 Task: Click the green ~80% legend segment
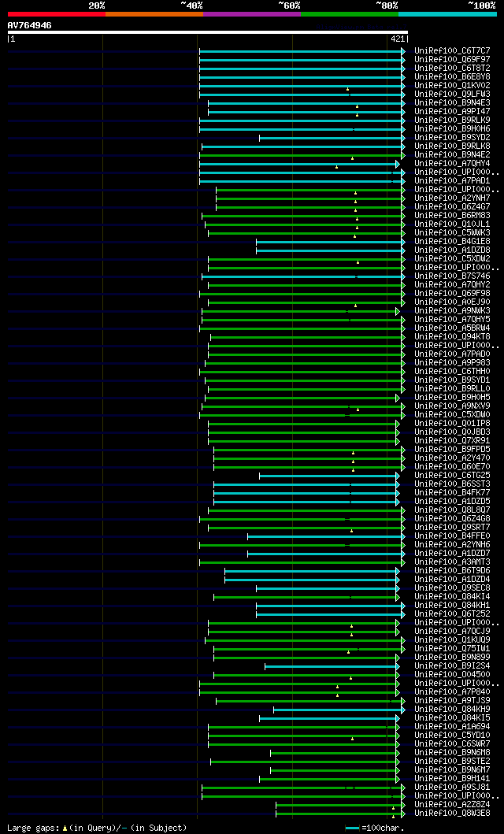point(350,14)
